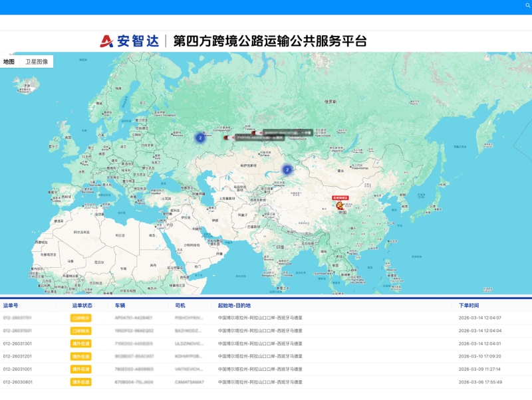Click 口岸转关 status badge of order 012-26031501
Image resolution: width=532 pixels, height=400 pixels.
[80, 331]
